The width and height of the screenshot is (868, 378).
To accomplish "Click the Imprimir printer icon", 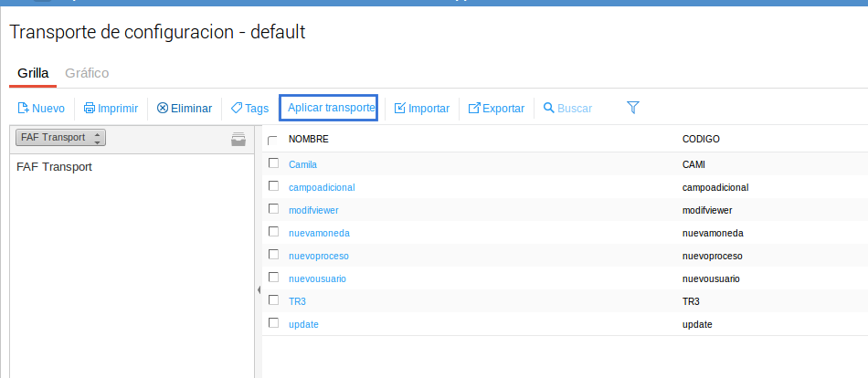I will click(90, 108).
